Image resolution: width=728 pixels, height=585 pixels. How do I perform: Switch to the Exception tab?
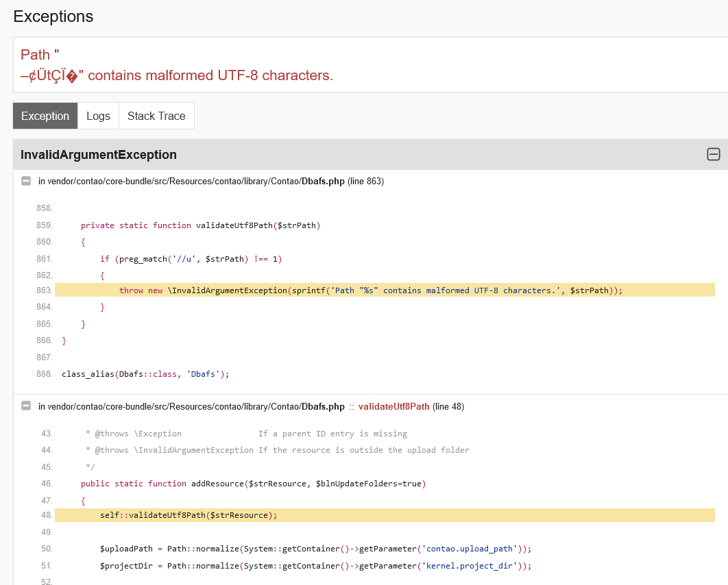click(x=45, y=116)
